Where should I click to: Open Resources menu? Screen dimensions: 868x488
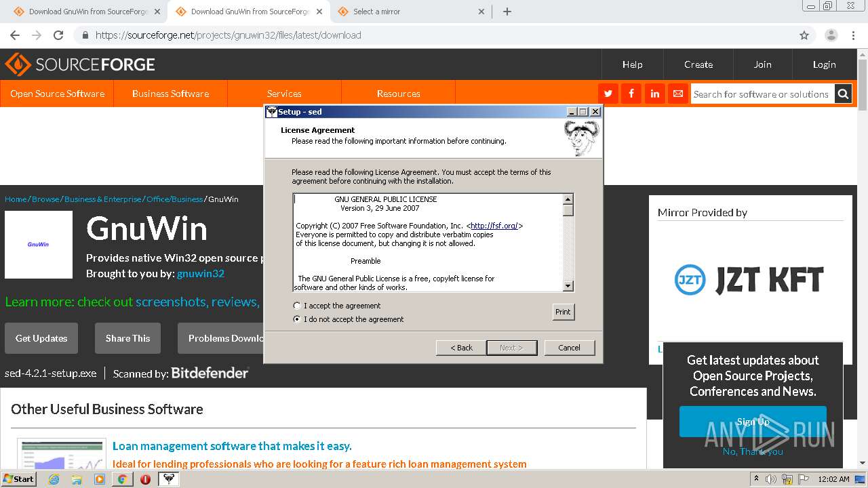click(398, 94)
